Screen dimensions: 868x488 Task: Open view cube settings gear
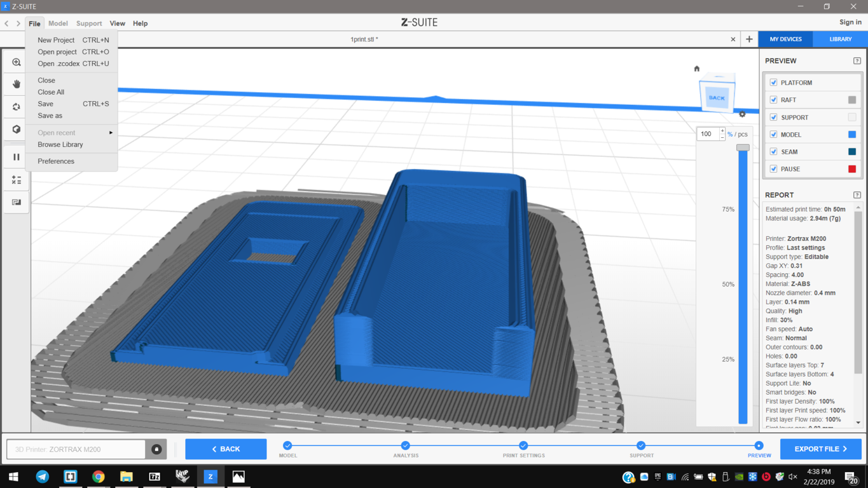(742, 114)
